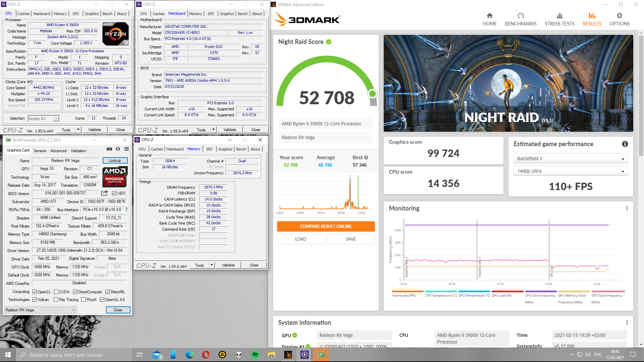Click the LOAD button in 3DMark
Screen dimensions: 644x362
point(301,239)
